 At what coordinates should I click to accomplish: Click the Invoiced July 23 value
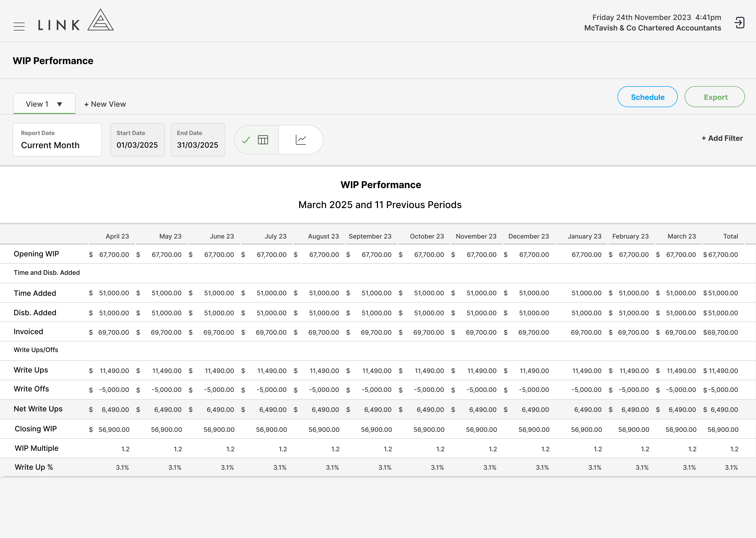tap(271, 333)
